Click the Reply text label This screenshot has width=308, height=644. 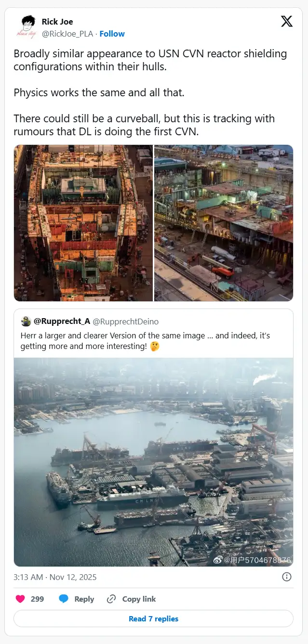tap(84, 599)
